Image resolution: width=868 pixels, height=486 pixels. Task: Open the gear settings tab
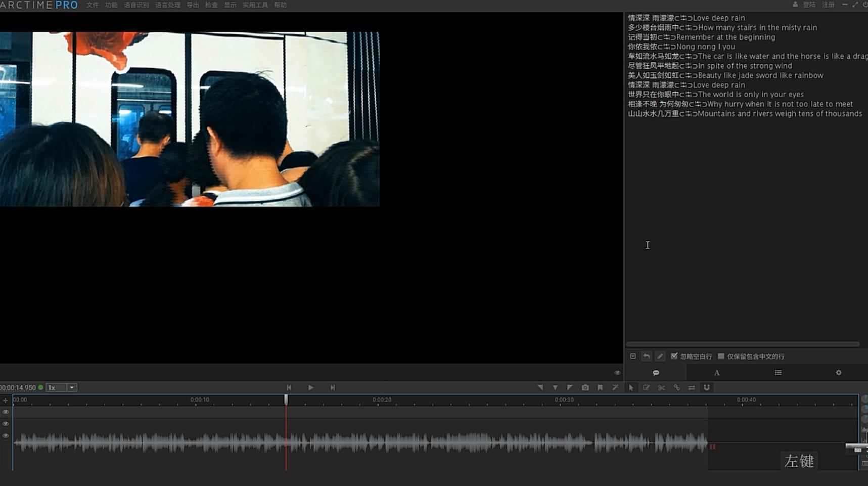coord(839,373)
